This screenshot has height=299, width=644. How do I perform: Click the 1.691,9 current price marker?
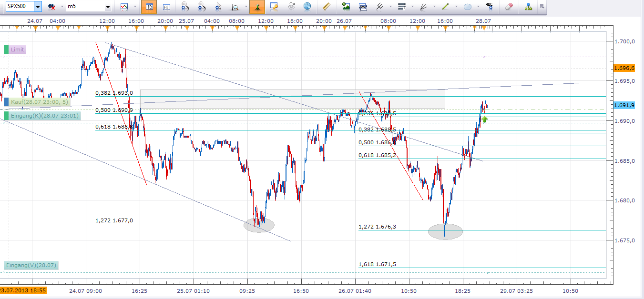(x=625, y=105)
